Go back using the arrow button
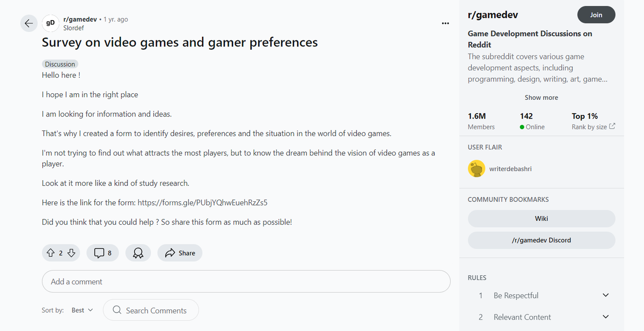Viewport: 644px width, 331px height. (29, 23)
